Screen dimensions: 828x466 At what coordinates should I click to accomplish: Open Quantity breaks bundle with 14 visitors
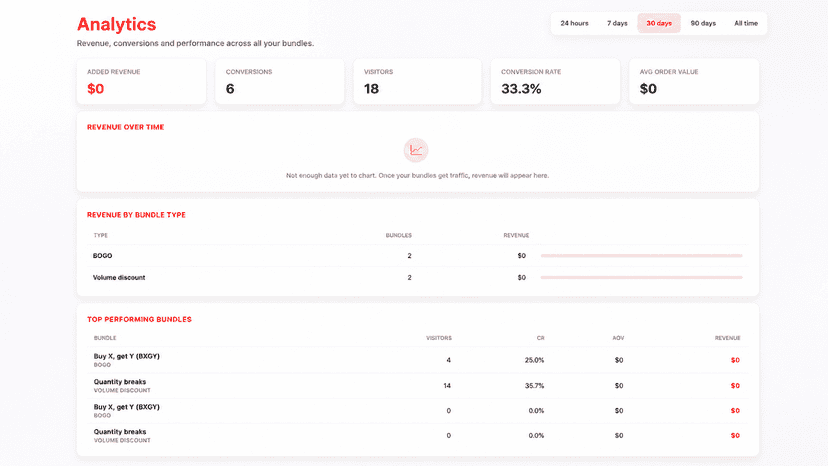click(417, 385)
